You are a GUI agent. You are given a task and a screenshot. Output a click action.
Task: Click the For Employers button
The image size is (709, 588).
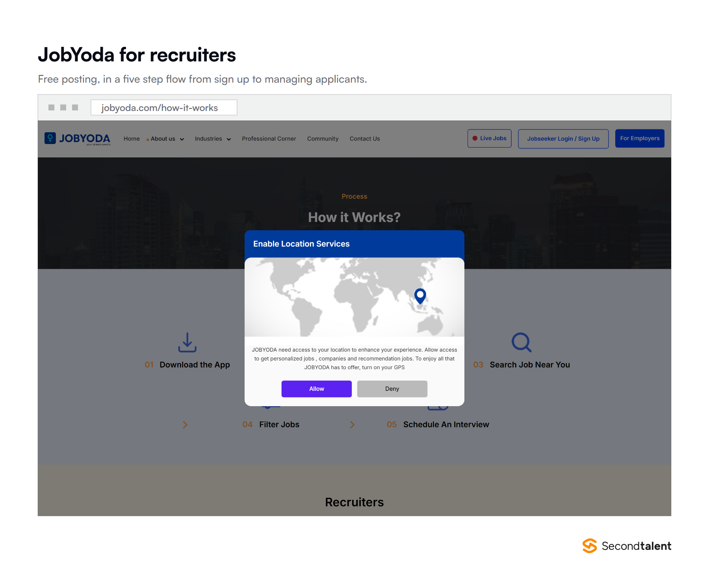pos(640,139)
